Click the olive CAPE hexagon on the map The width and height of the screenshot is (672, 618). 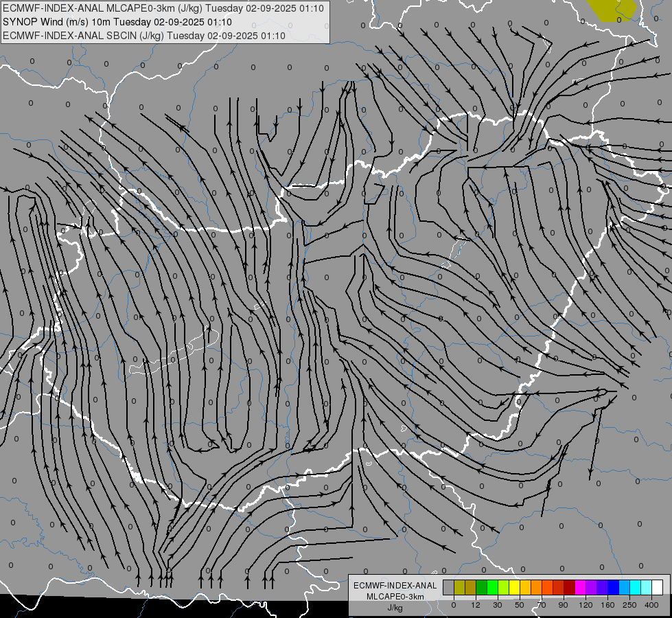click(611, 10)
